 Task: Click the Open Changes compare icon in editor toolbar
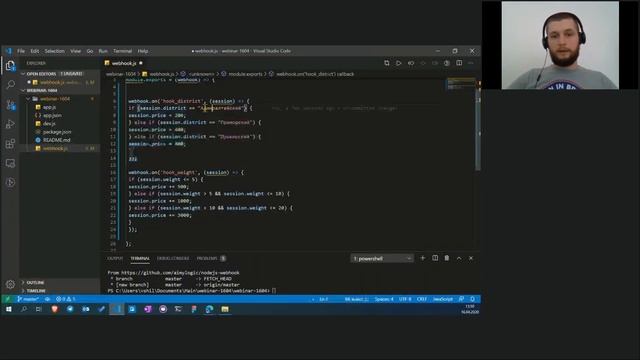click(387, 63)
